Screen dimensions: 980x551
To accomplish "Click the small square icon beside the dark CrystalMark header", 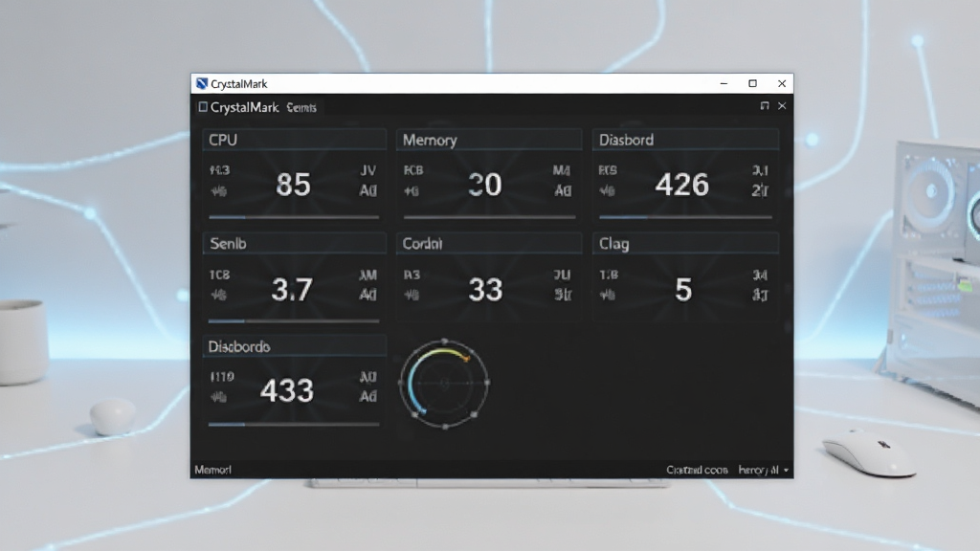I will tap(203, 107).
